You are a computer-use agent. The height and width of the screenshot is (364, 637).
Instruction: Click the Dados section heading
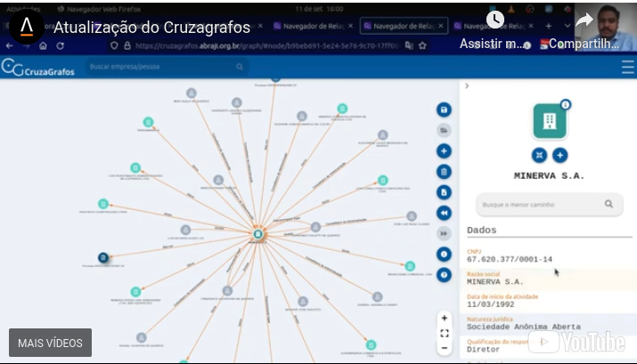pos(481,231)
